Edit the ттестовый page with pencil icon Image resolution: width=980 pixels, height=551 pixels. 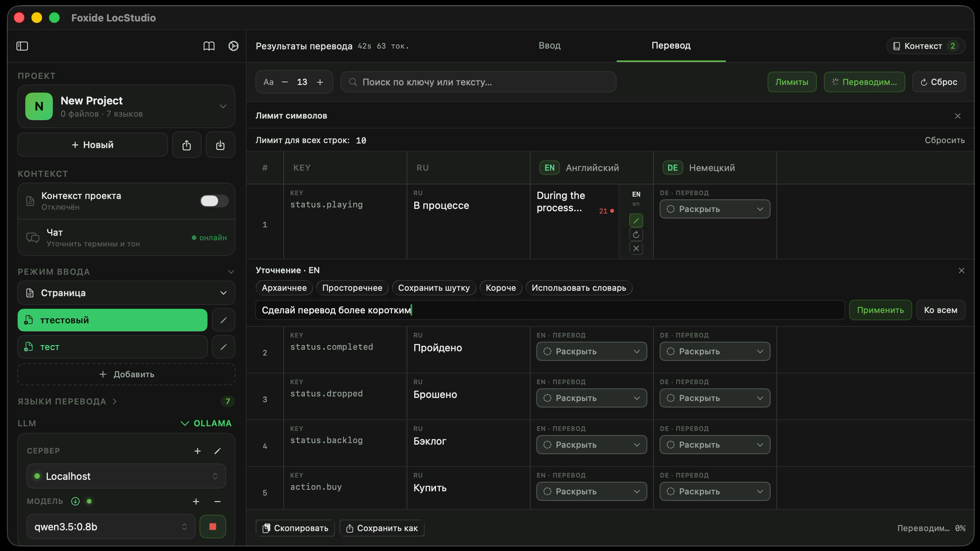(224, 320)
